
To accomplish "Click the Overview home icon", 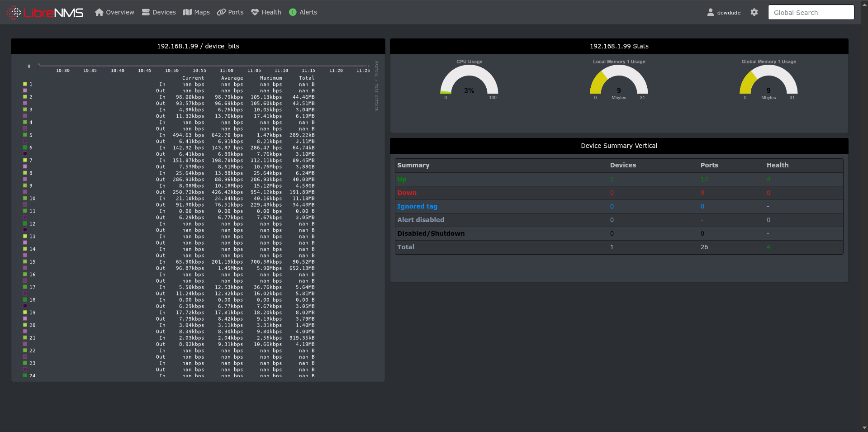I will click(99, 12).
